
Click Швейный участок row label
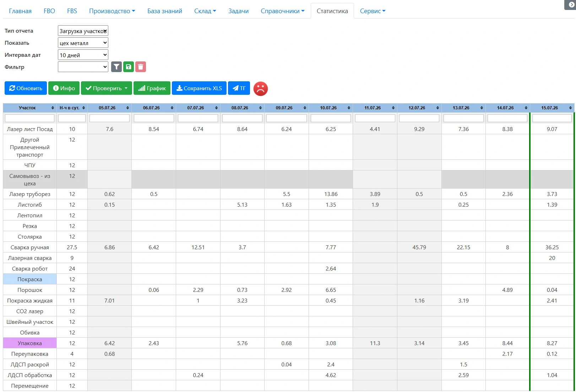pyautogui.click(x=30, y=322)
